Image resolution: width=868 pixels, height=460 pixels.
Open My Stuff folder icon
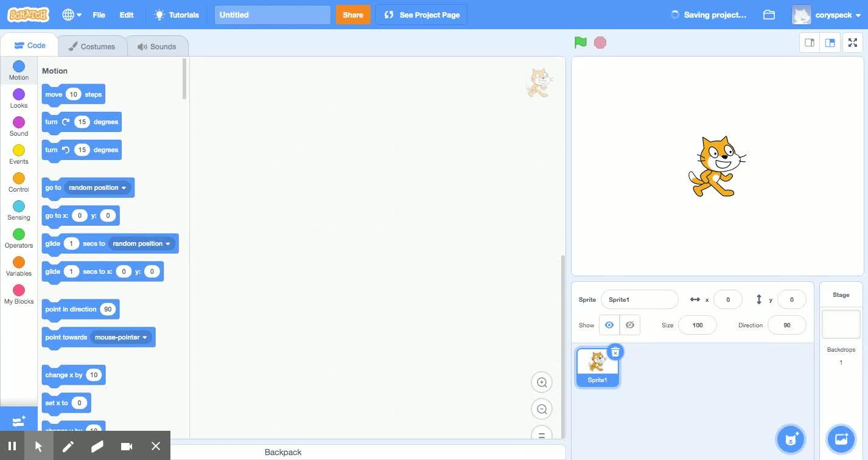pyautogui.click(x=769, y=15)
